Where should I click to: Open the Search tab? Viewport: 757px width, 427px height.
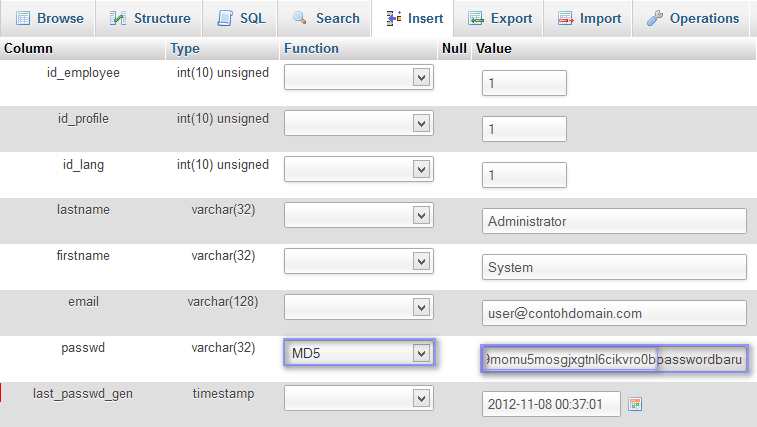click(x=326, y=18)
